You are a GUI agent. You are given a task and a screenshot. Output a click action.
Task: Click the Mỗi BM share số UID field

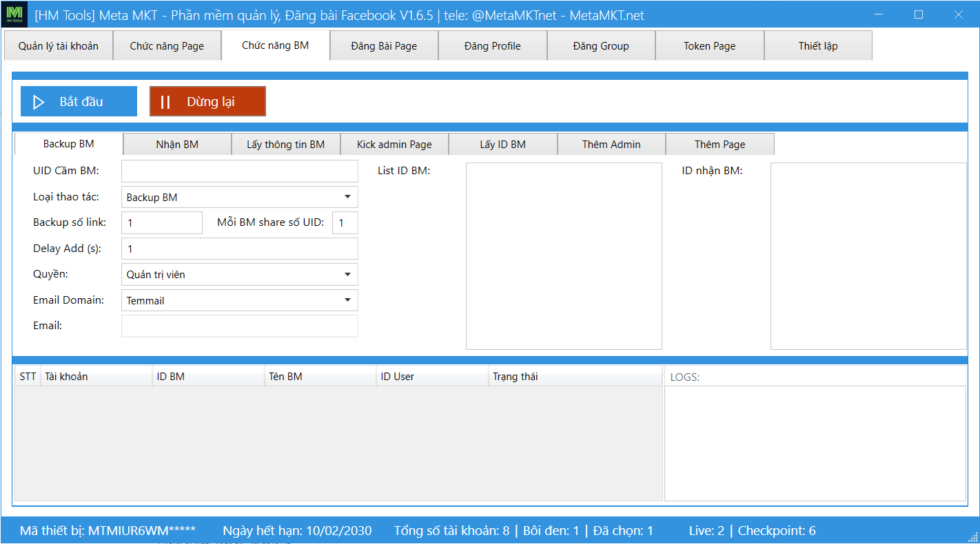pos(345,223)
